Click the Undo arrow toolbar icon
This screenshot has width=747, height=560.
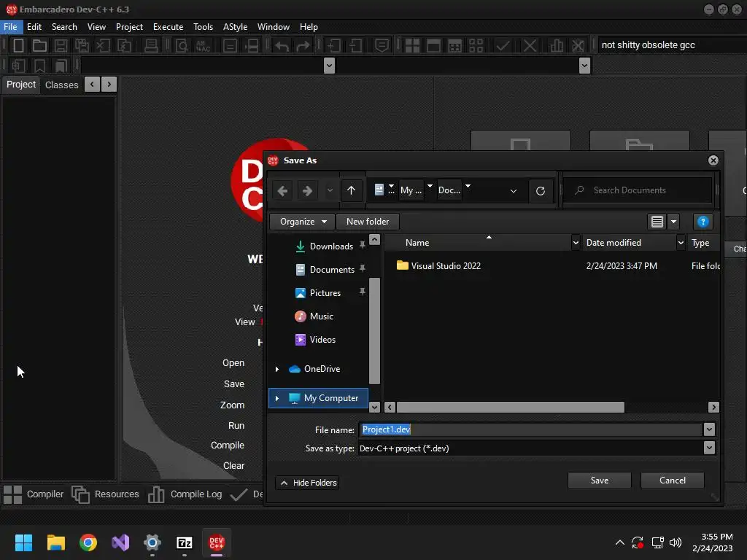[282, 46]
